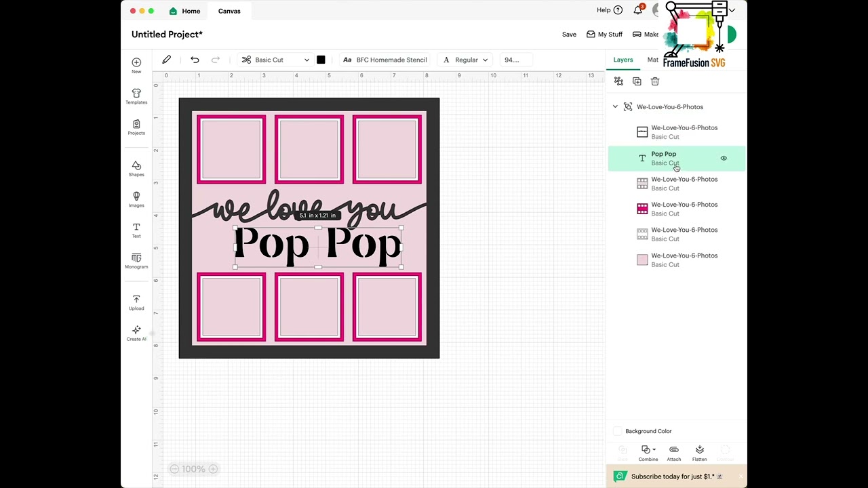Viewport: 868px width, 488px height.
Task: Select the We-Love-You-6-Photos group row
Action: (677, 107)
